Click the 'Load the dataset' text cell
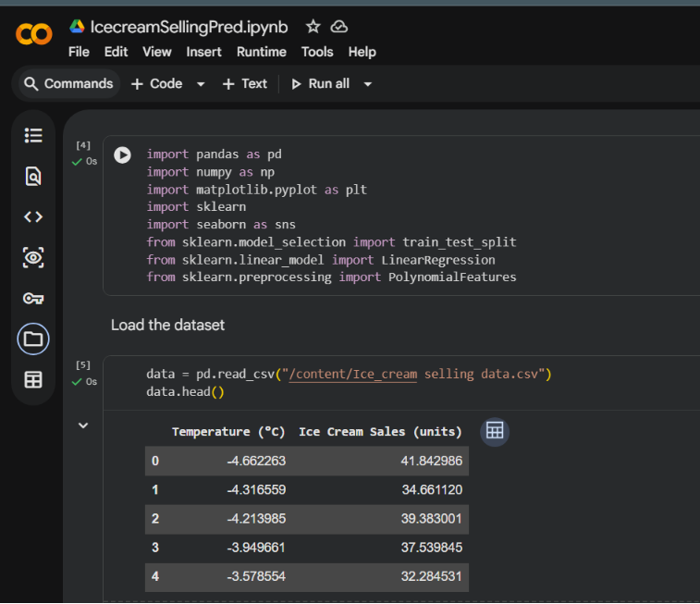The height and width of the screenshot is (604, 700). point(168,325)
